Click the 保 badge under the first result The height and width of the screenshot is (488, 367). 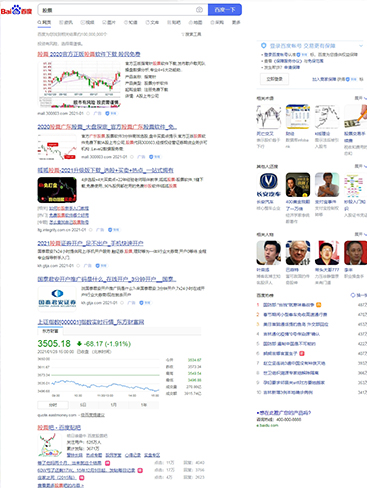click(111, 113)
